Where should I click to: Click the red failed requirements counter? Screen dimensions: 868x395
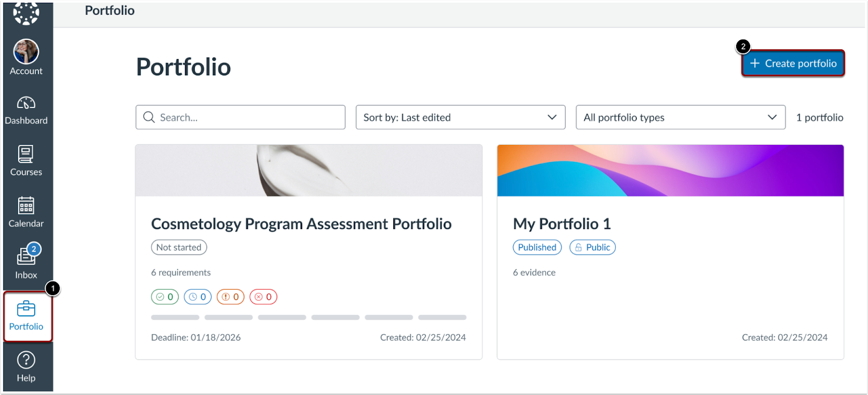point(263,297)
